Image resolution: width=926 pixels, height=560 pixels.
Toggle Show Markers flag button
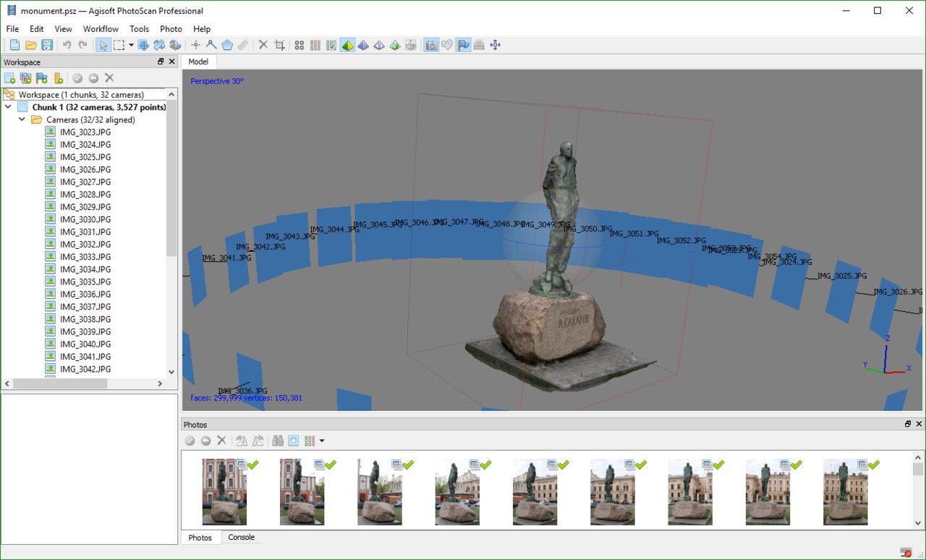(x=463, y=45)
